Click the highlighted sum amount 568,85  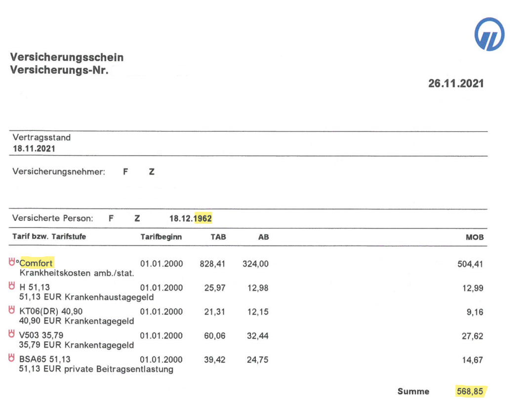(x=470, y=391)
